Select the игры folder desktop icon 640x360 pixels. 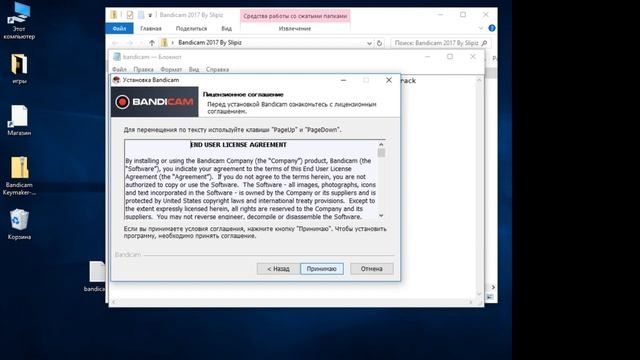click(19, 68)
